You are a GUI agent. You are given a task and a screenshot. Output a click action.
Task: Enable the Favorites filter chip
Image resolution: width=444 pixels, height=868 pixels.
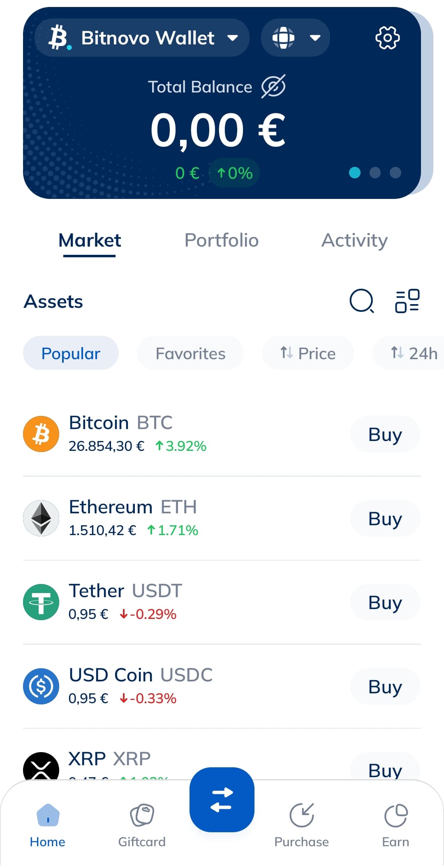190,353
